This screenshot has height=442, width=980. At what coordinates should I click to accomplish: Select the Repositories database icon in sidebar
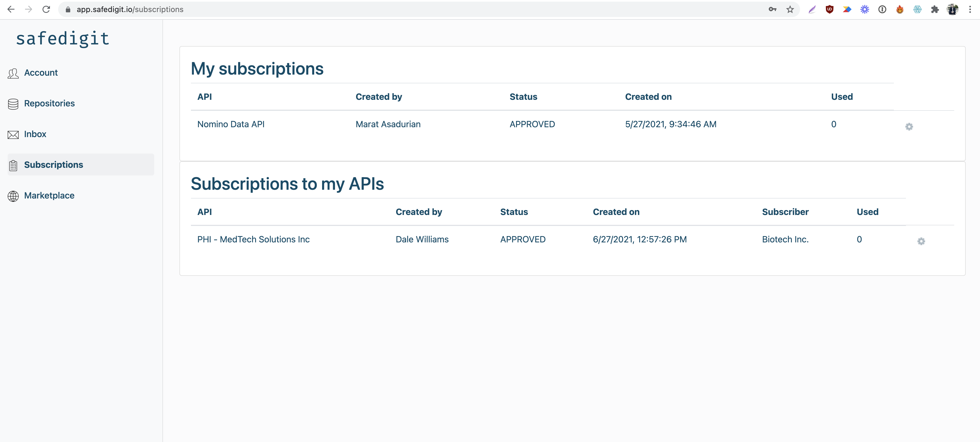(x=13, y=103)
